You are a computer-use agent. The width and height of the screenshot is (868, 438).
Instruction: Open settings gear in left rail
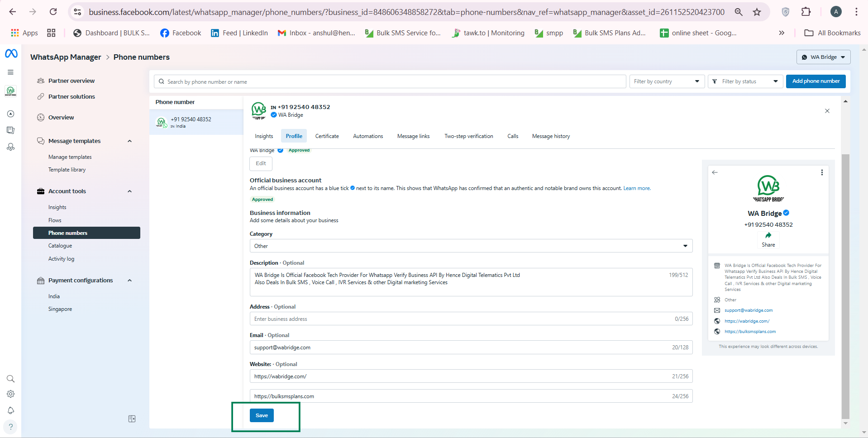[10, 394]
